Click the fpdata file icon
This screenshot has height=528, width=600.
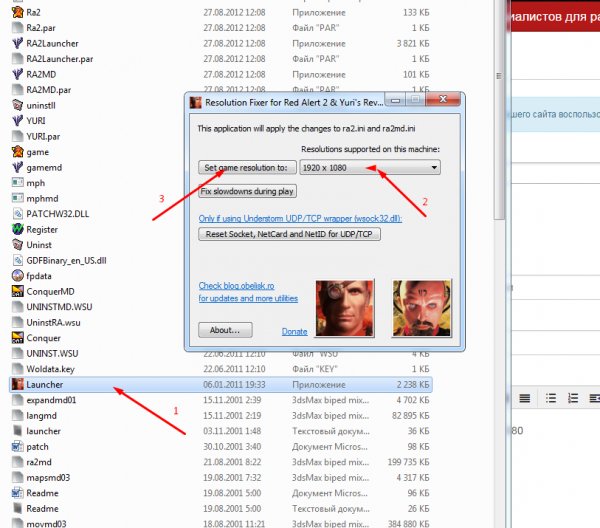click(x=17, y=275)
